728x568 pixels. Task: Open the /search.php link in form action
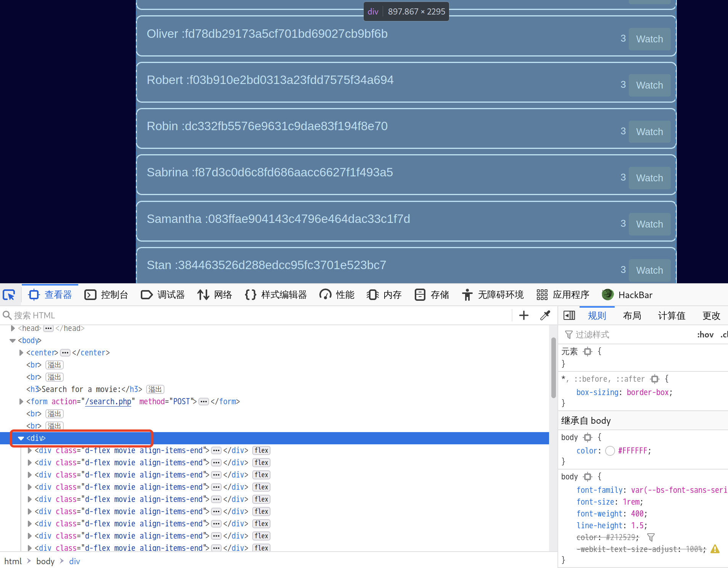108,402
